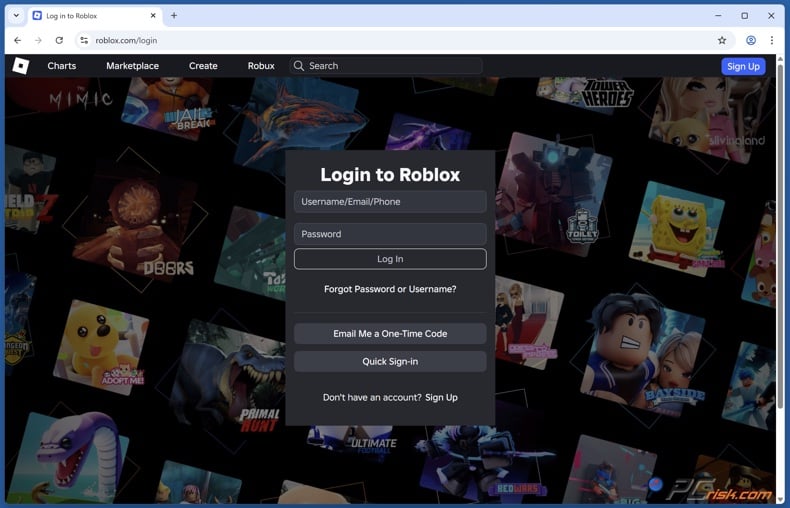Click the Log In button
790x508 pixels.
pyautogui.click(x=390, y=259)
